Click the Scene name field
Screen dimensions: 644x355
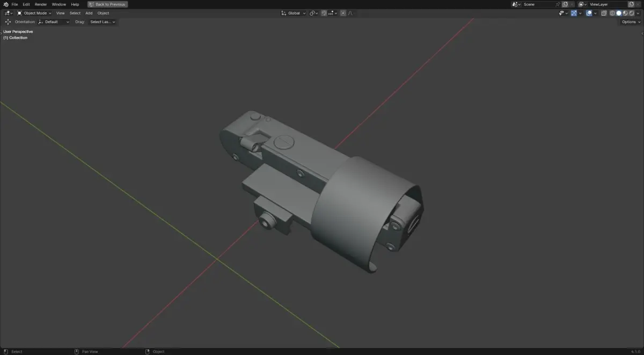538,4
